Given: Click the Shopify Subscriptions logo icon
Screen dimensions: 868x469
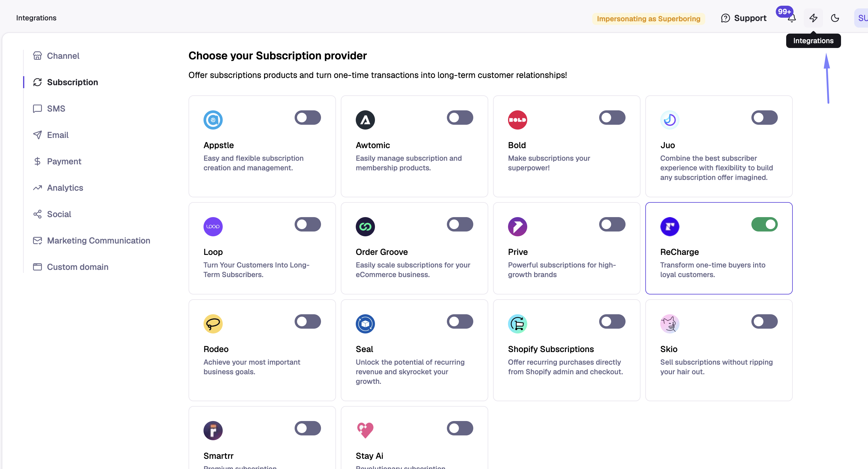Looking at the screenshot, I should (x=517, y=324).
